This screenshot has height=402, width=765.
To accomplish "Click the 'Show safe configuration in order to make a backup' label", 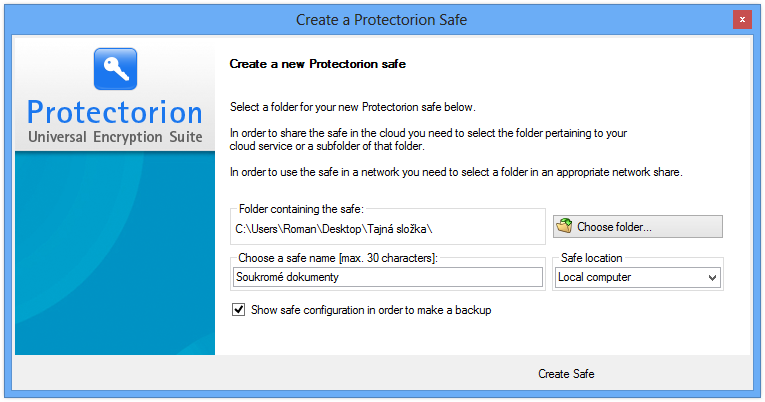I will (x=371, y=310).
